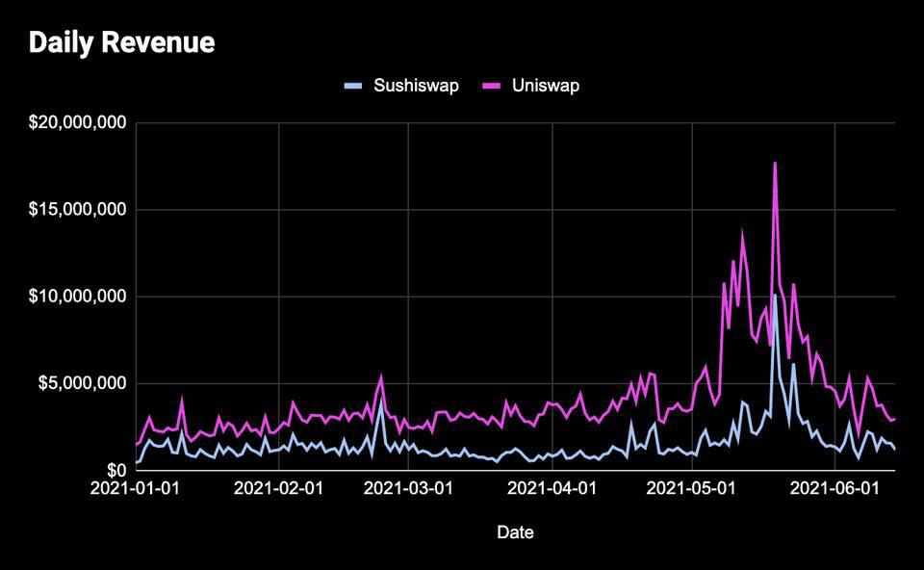Click the late-February Uniswap spike point
924x570 pixels.
(381, 376)
